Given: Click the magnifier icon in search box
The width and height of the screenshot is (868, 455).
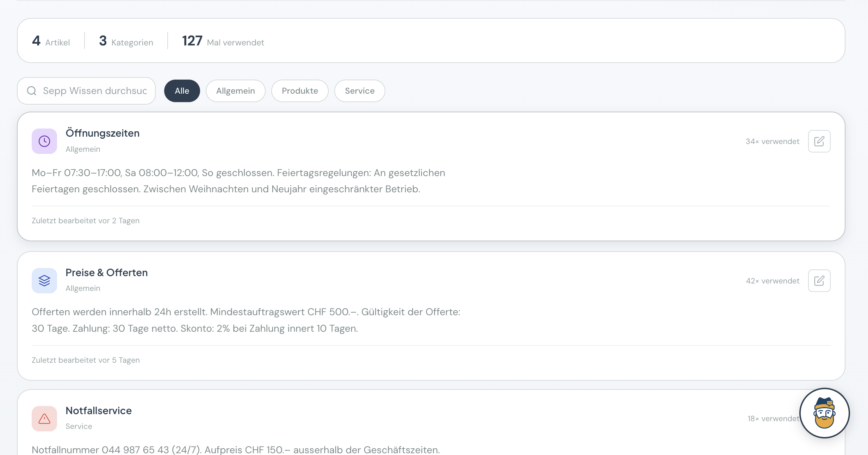Looking at the screenshot, I should click(x=32, y=91).
